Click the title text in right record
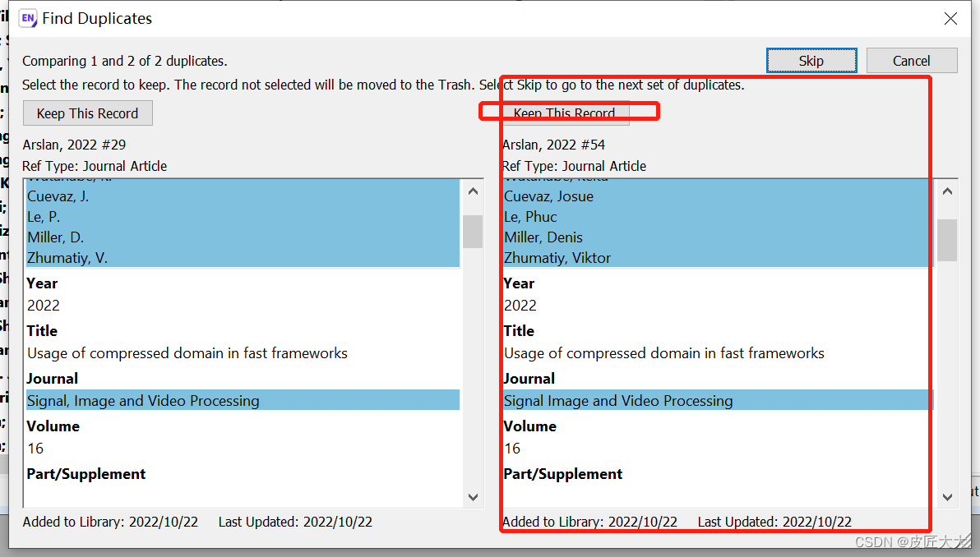The width and height of the screenshot is (980, 557). (x=664, y=353)
